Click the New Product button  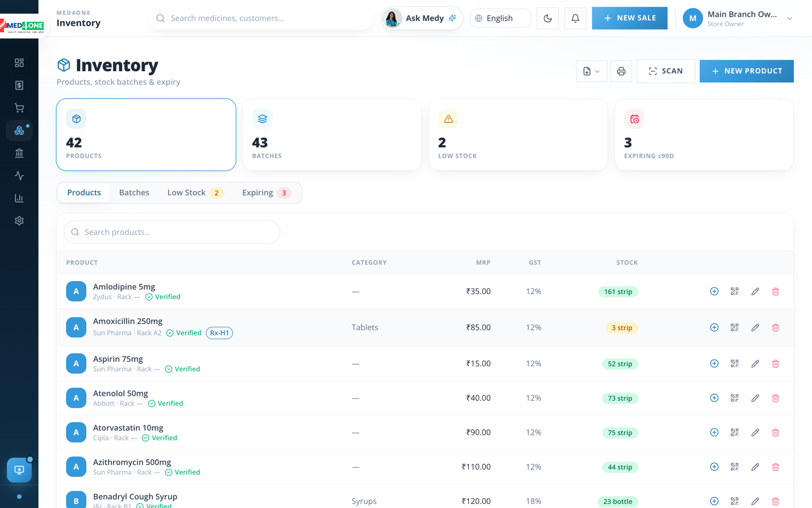747,71
